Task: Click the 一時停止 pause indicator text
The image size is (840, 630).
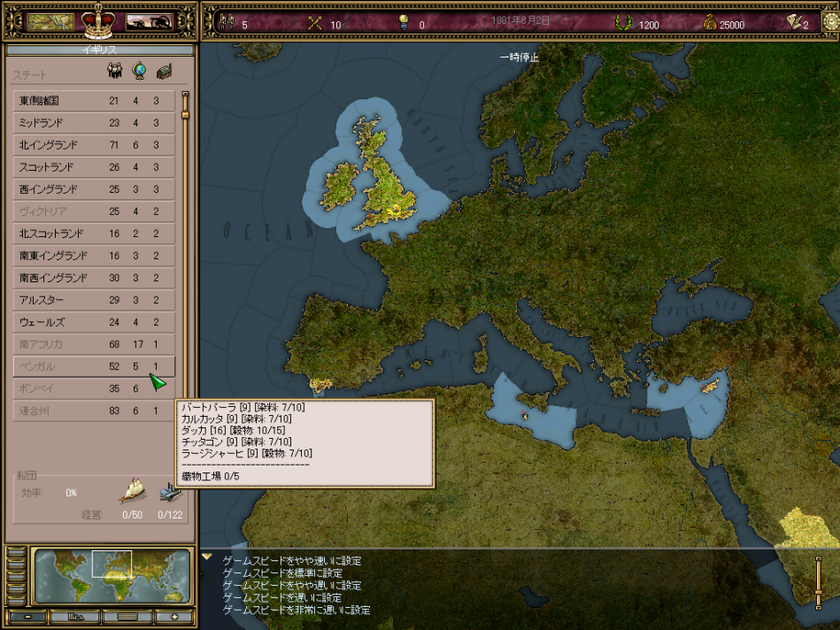Action: pyautogui.click(x=519, y=57)
